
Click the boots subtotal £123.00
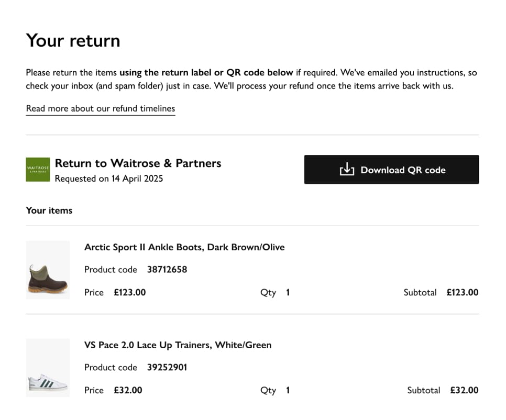click(x=462, y=292)
